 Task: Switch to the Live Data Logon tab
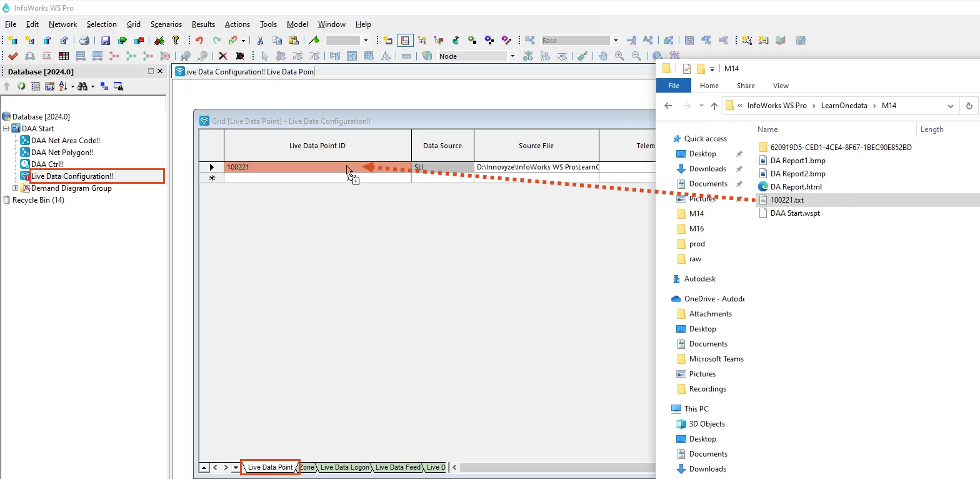[344, 467]
